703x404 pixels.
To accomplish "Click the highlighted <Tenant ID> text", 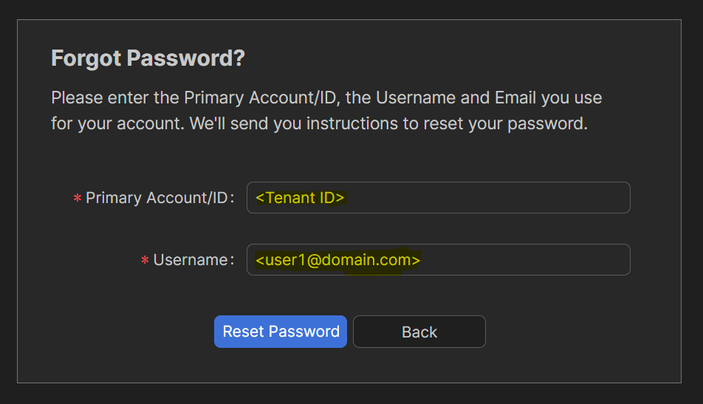I will coord(300,198).
